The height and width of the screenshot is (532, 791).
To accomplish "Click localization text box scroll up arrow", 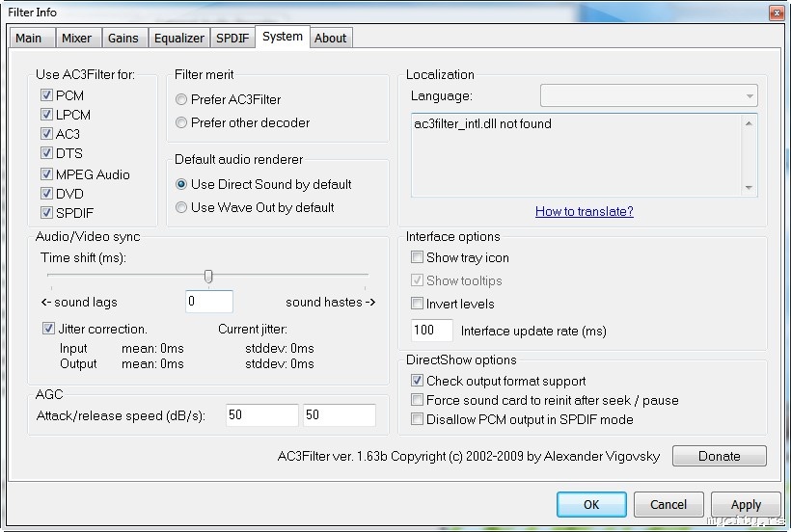I will (x=749, y=123).
